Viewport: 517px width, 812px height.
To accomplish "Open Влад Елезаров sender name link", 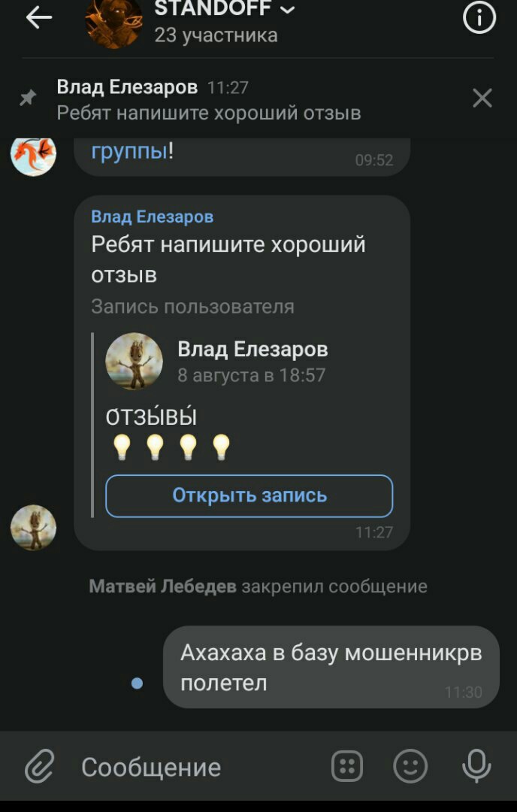I will pyautogui.click(x=152, y=217).
